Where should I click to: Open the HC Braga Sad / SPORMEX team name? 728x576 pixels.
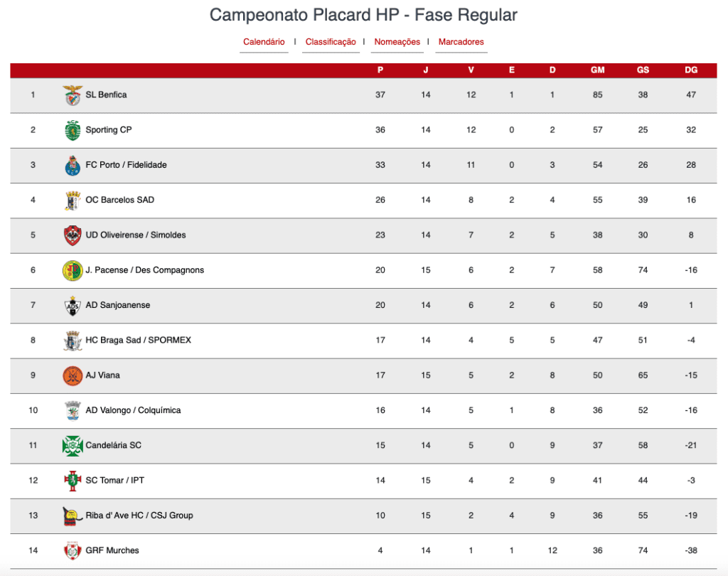(139, 340)
